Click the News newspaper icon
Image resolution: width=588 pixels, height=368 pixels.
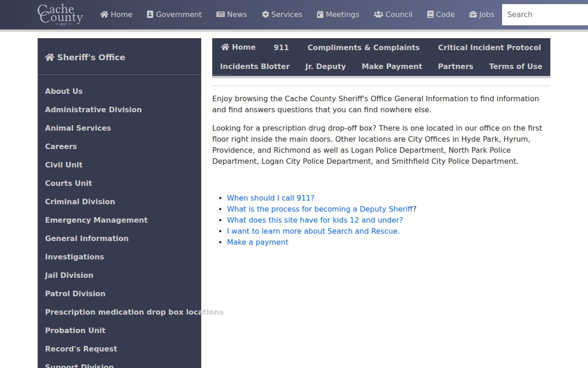pos(220,14)
